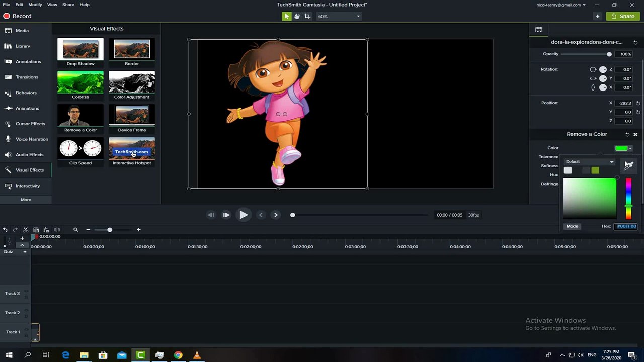Click the Undo icon on timeline toolbar

point(5,230)
